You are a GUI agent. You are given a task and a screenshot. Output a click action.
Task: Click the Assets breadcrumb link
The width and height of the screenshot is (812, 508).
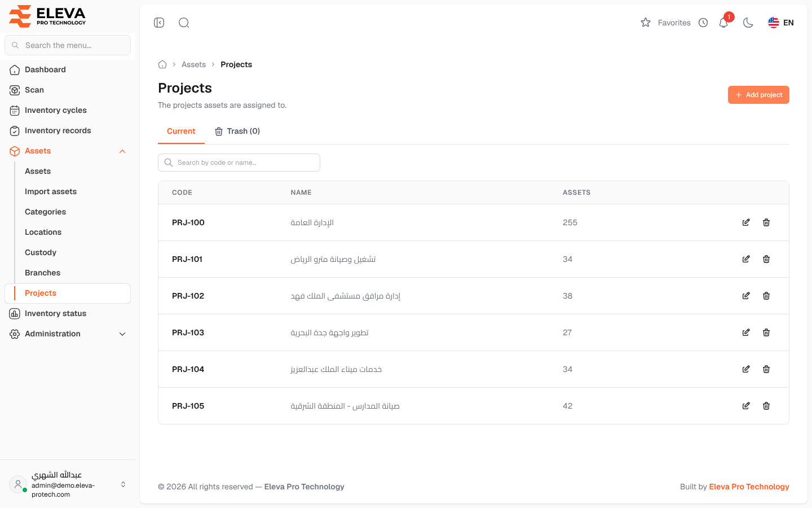coord(193,64)
